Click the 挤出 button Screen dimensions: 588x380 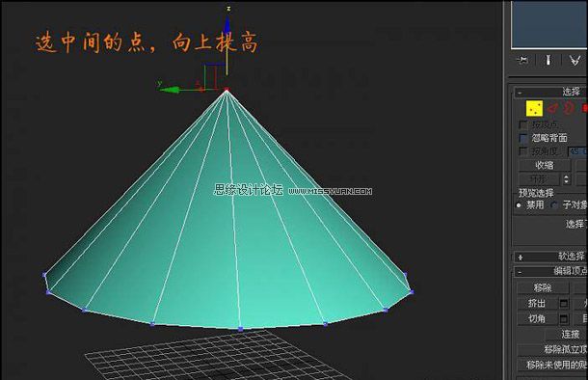pyautogui.click(x=537, y=303)
